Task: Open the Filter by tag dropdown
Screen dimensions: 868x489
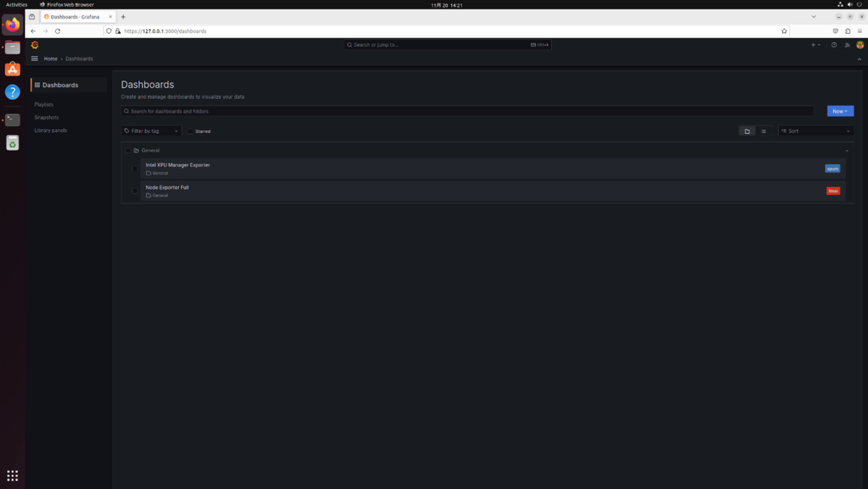Action: pyautogui.click(x=151, y=131)
